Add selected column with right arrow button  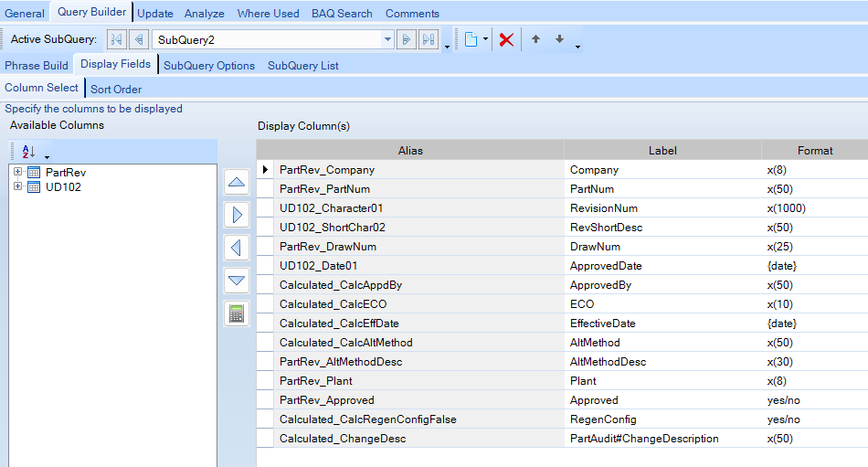(x=237, y=215)
